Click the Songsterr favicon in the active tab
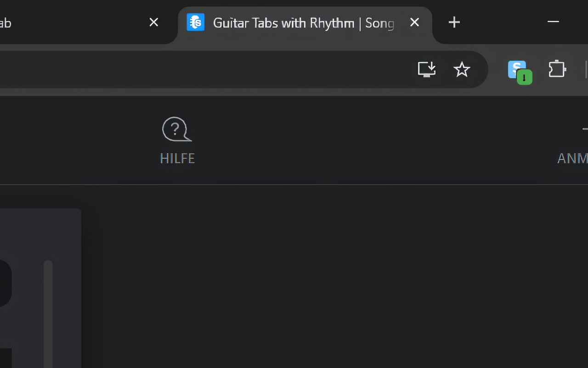The image size is (588, 368). pyautogui.click(x=195, y=22)
